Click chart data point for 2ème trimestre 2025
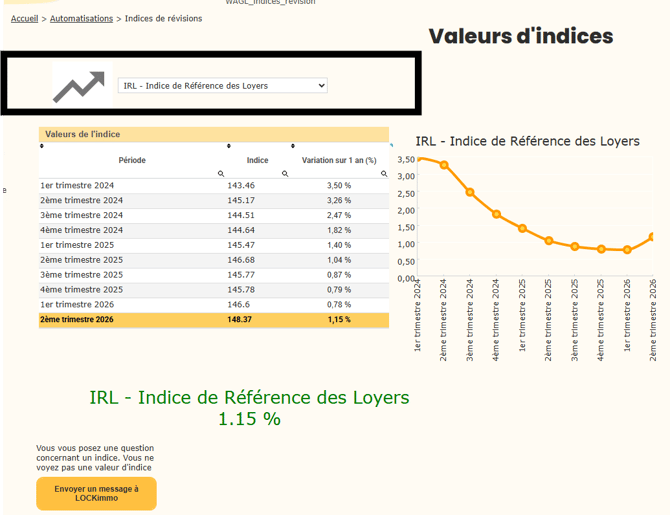 tap(549, 241)
